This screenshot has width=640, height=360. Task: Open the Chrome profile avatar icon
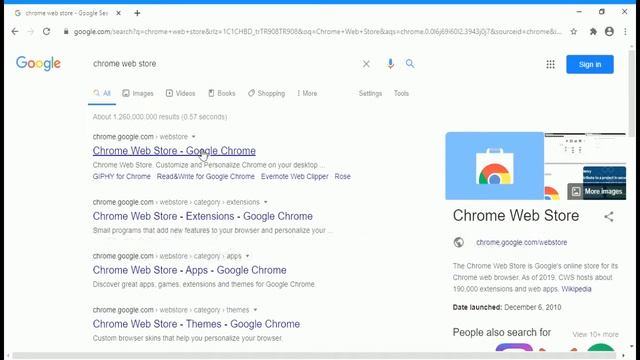pos(609,31)
